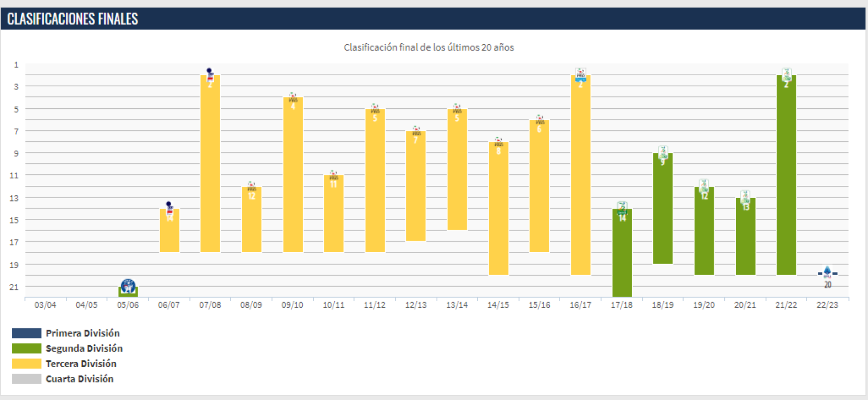Click the league logo atop the 16/17 bar

pos(580,75)
